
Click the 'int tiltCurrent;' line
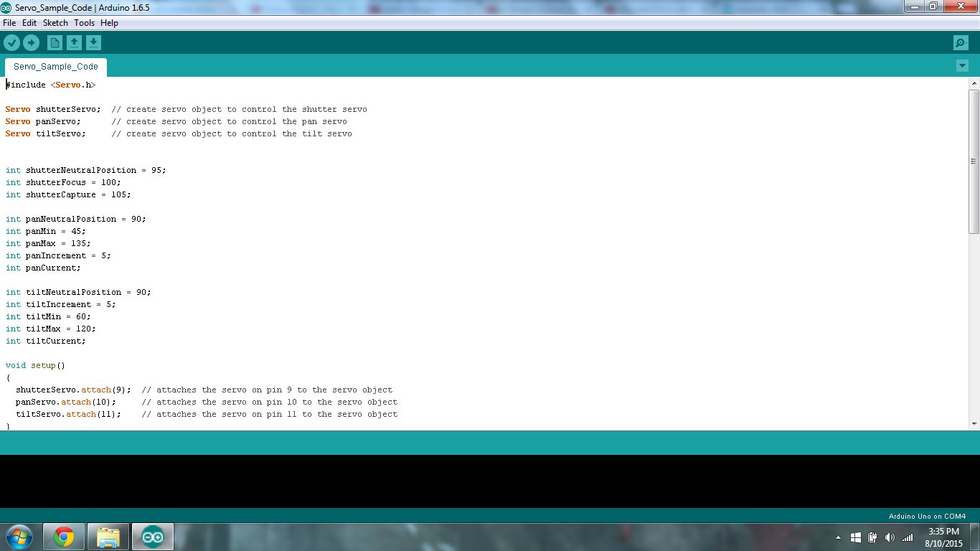pos(45,341)
